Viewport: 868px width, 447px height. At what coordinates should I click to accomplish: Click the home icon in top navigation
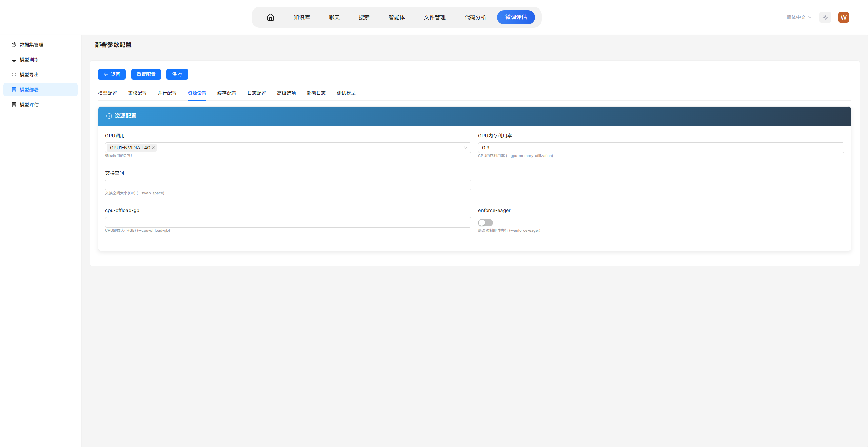(x=270, y=17)
